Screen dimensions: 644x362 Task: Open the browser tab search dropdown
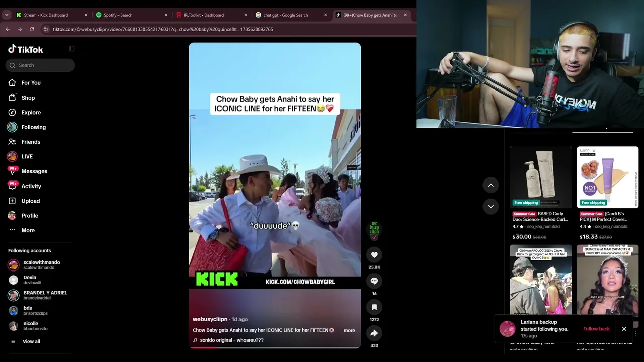point(7,15)
